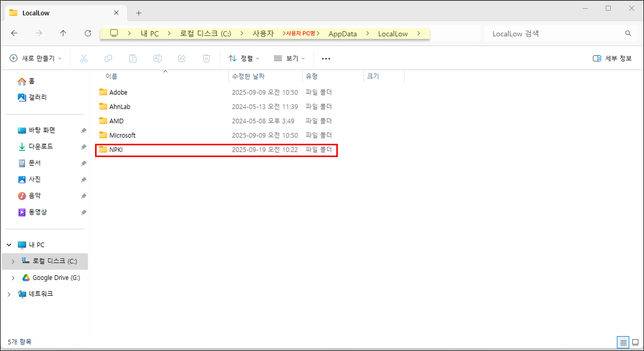The width and height of the screenshot is (644, 351).
Task: Open the 정렬 sort dropdown
Action: pos(244,58)
